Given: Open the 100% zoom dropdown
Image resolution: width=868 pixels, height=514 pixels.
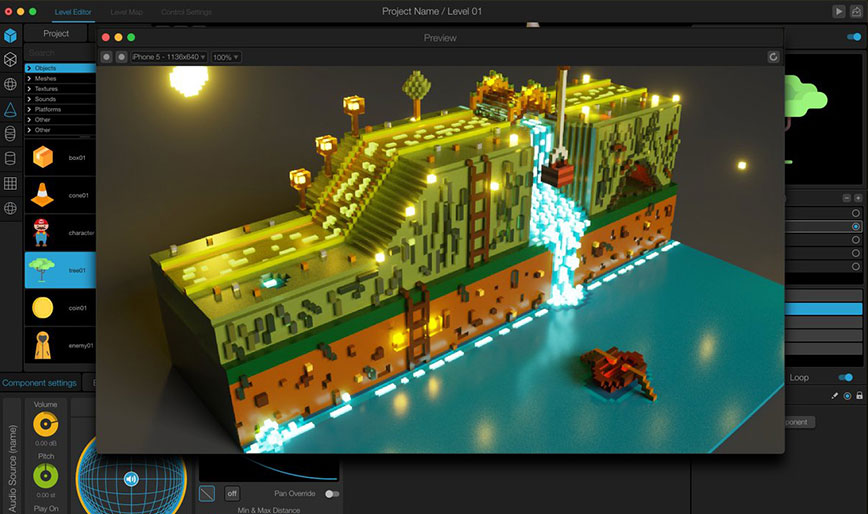Looking at the screenshot, I should [x=226, y=57].
